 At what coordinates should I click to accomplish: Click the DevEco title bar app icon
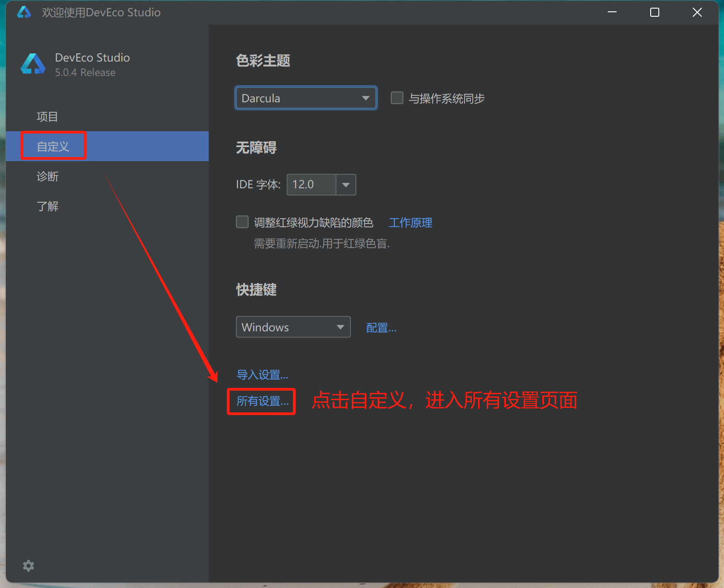point(24,12)
